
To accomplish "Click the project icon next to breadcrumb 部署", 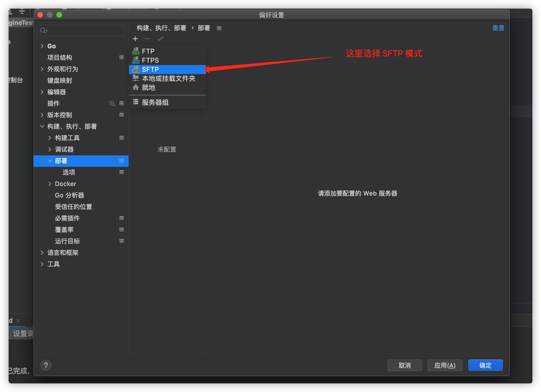I will 219,28.
